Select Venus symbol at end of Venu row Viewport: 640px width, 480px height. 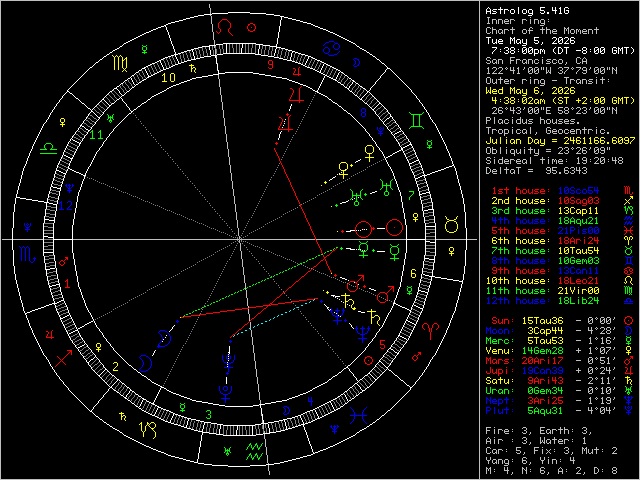[x=628, y=351]
